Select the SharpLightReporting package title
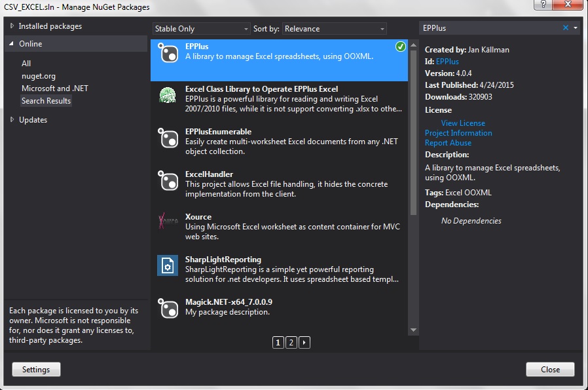This screenshot has width=588, height=390. pos(223,260)
